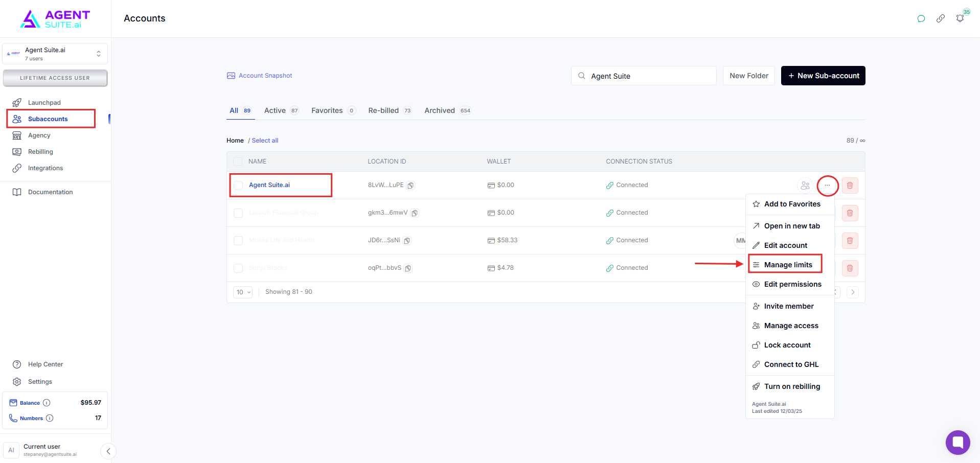Viewport: 980px width, 463px height.
Task: Delete the Agent Suite.ai account row
Action: (850, 186)
